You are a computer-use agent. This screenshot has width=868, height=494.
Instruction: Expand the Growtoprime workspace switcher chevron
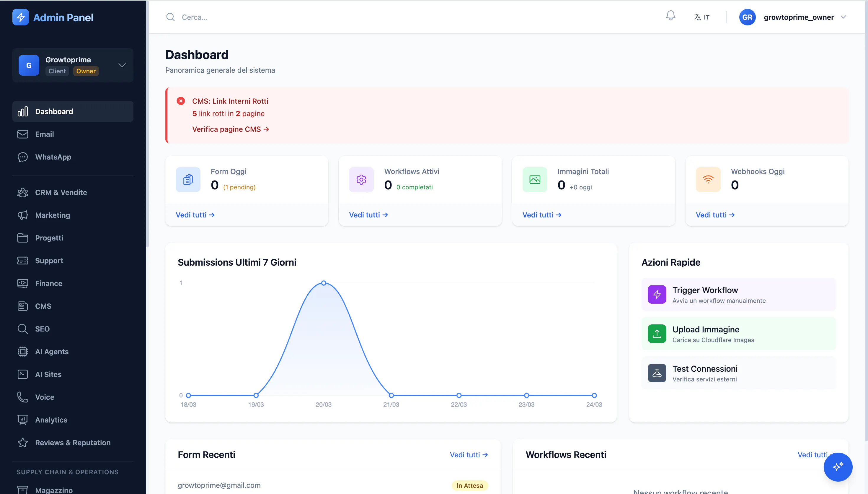[x=122, y=65]
